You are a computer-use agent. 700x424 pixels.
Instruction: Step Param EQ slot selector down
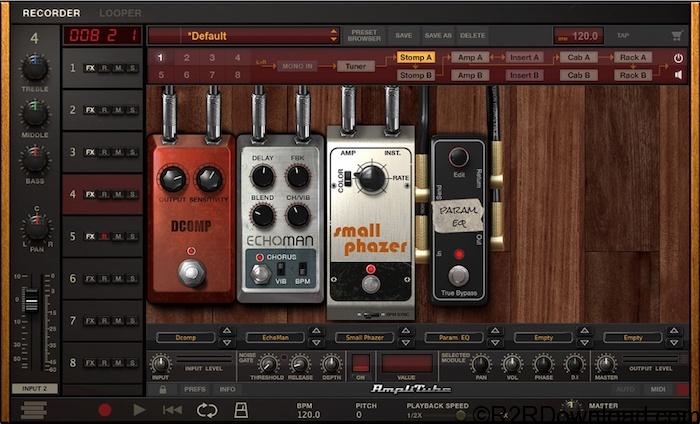(495, 343)
